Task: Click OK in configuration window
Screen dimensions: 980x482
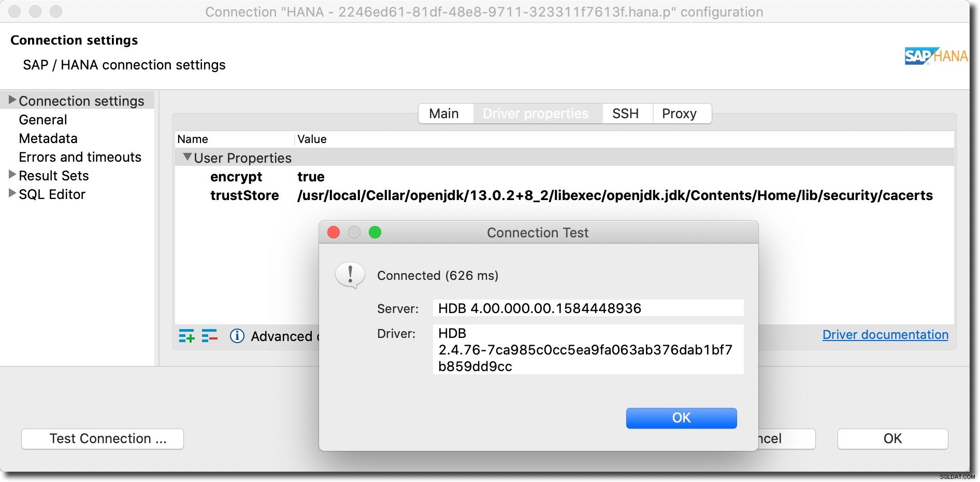Action: click(893, 439)
